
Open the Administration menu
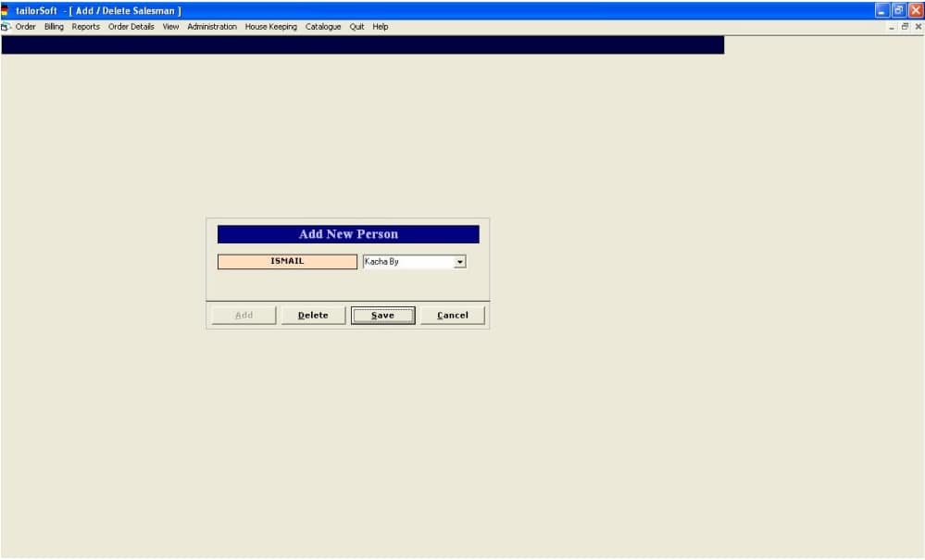(212, 27)
